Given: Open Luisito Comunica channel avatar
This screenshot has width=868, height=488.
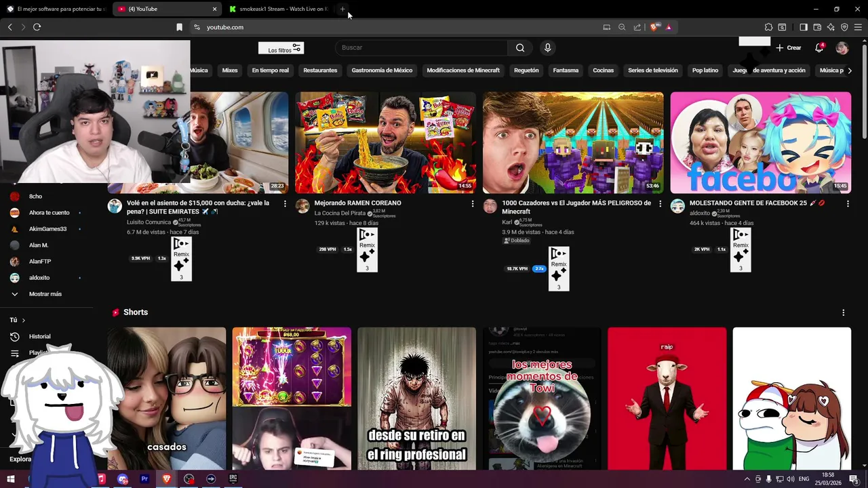Looking at the screenshot, I should pos(115,206).
